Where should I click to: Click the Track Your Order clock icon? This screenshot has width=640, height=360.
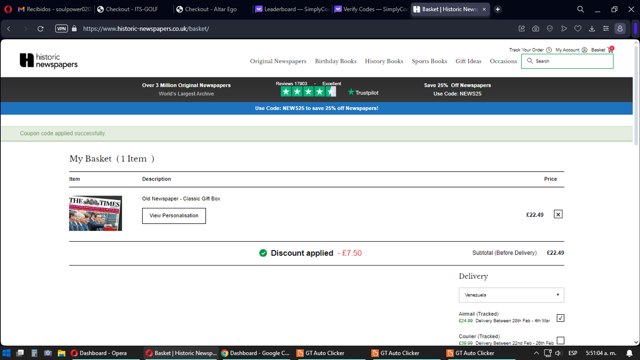[549, 50]
